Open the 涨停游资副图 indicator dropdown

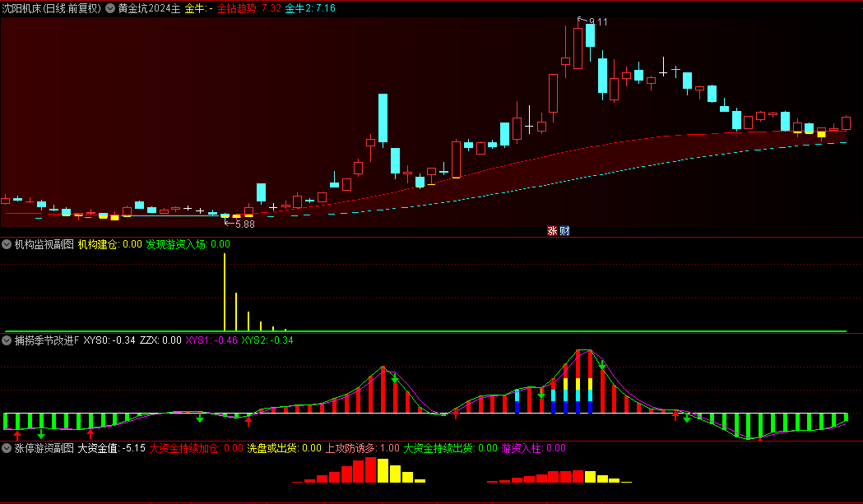pos(7,448)
